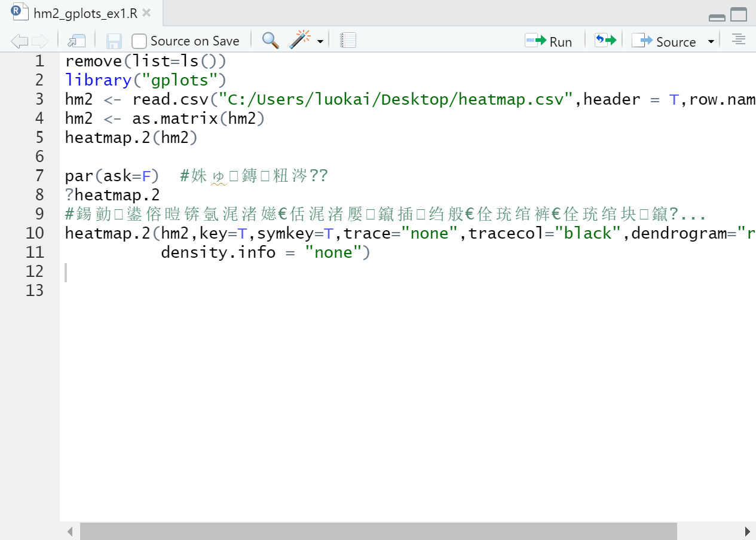Click the Save file icon
Image resolution: width=756 pixels, height=540 pixels.
pyautogui.click(x=114, y=40)
